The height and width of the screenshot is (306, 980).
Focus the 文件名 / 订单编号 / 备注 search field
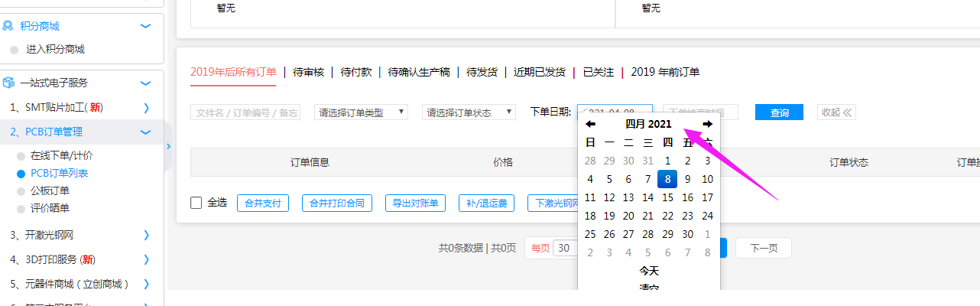click(245, 112)
